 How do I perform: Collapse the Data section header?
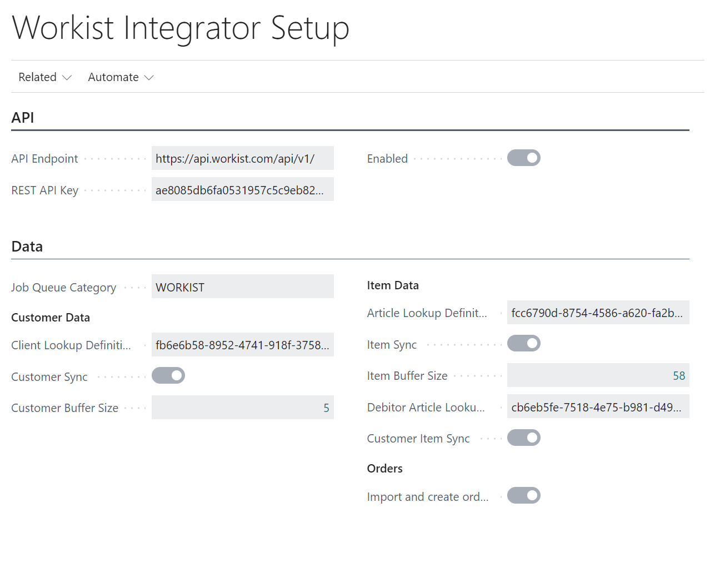click(x=27, y=247)
